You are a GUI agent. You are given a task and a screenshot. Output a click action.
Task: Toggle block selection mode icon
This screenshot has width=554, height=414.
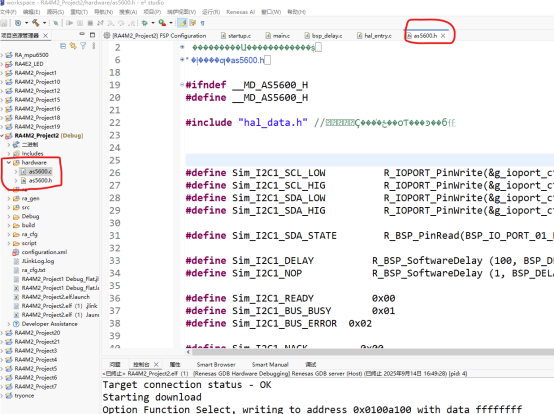(193, 23)
